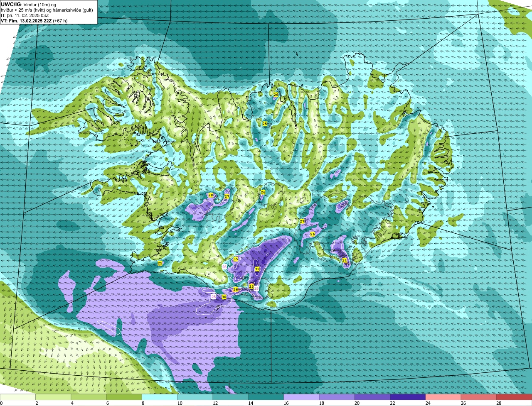
Task: Click the yellow 28 gust label on the map
Action: pyautogui.click(x=211, y=195)
